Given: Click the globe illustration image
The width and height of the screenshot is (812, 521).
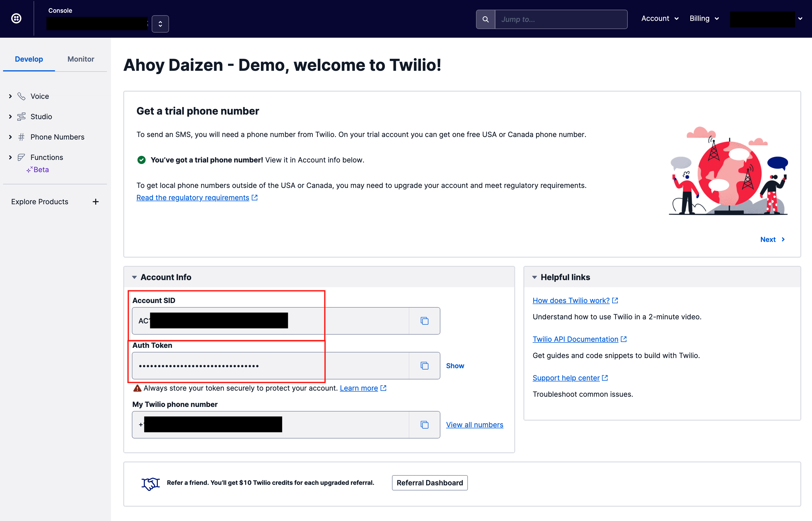Looking at the screenshot, I should [x=729, y=171].
